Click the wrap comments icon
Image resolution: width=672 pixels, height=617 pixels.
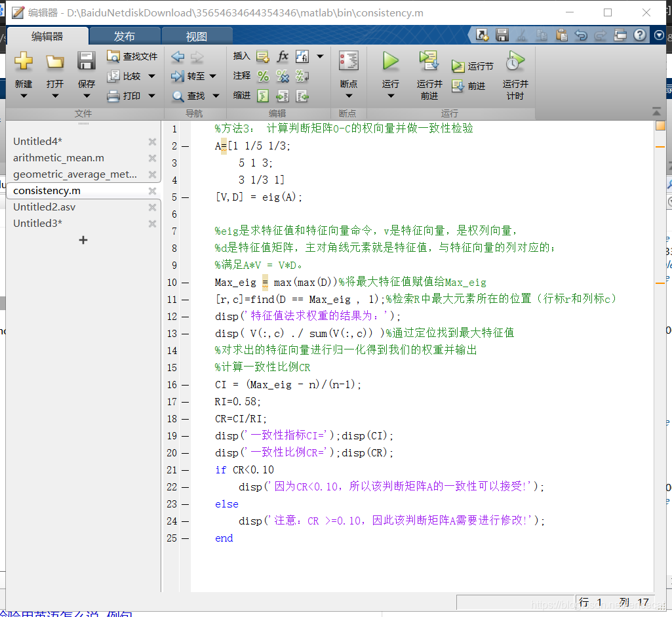(302, 76)
